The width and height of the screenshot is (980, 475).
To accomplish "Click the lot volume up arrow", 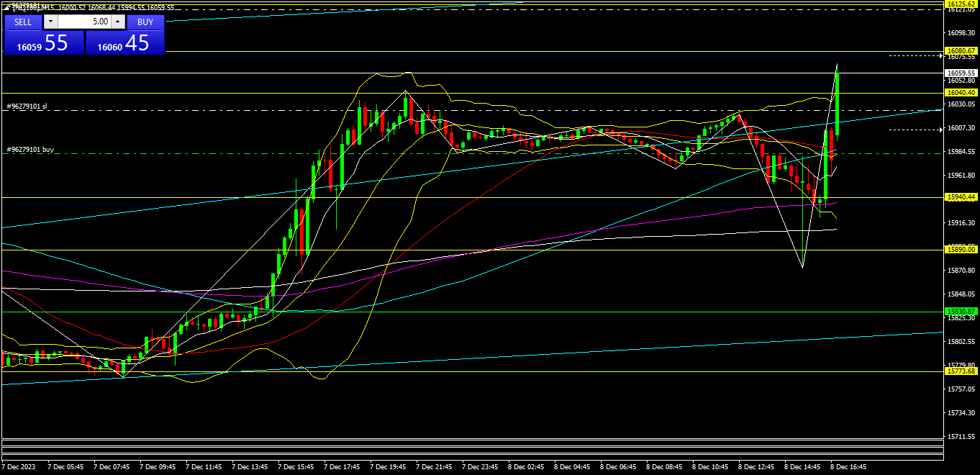I will click(x=118, y=22).
